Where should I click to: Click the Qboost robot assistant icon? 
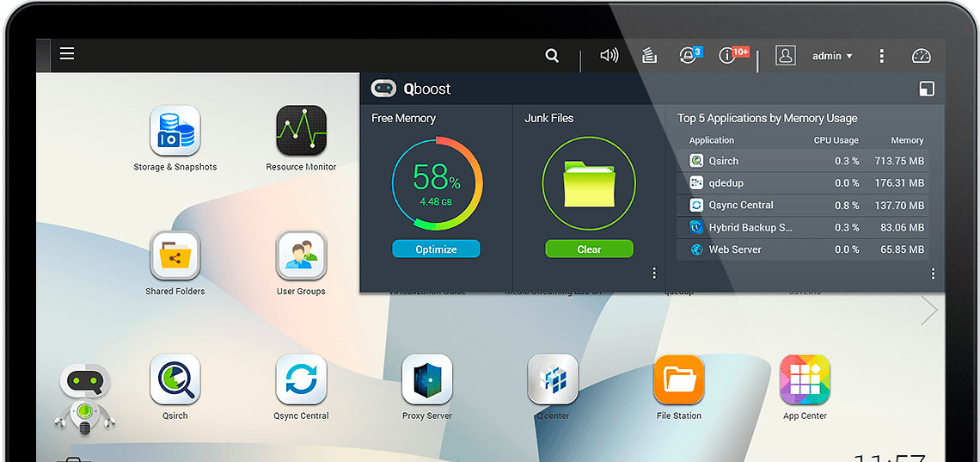click(84, 397)
